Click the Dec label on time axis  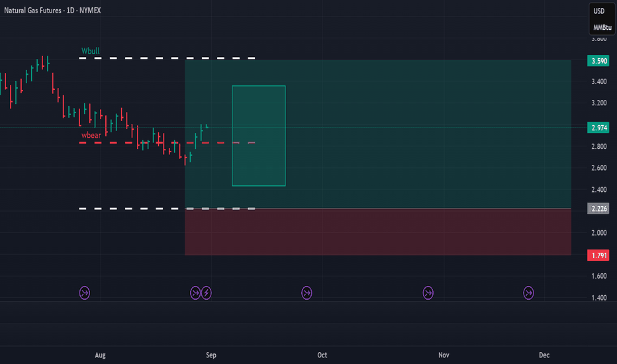coord(544,355)
